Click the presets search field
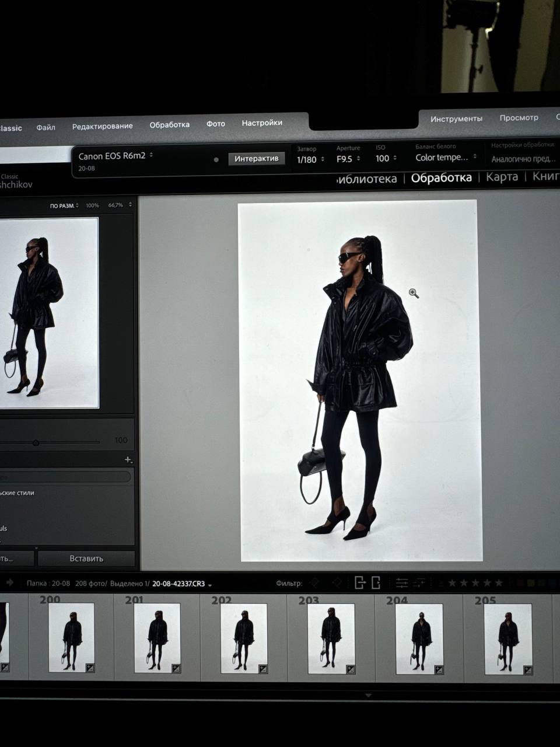Screen dimensions: 560x747 point(64,476)
